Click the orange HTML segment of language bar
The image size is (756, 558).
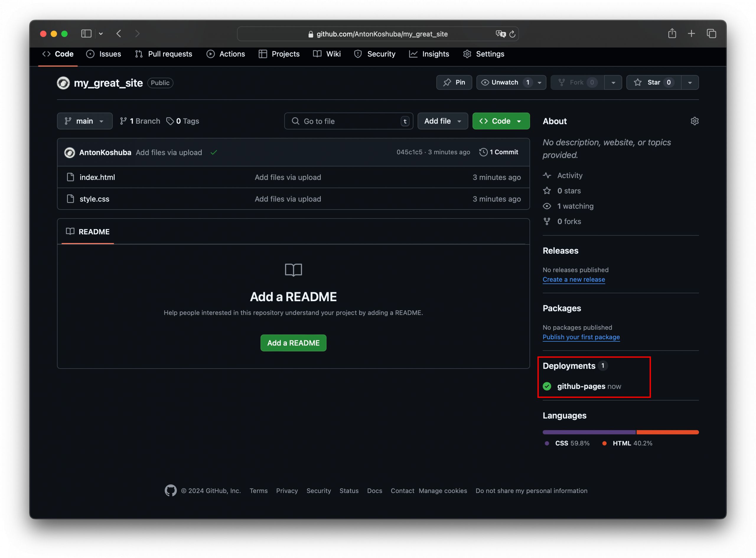click(x=667, y=432)
